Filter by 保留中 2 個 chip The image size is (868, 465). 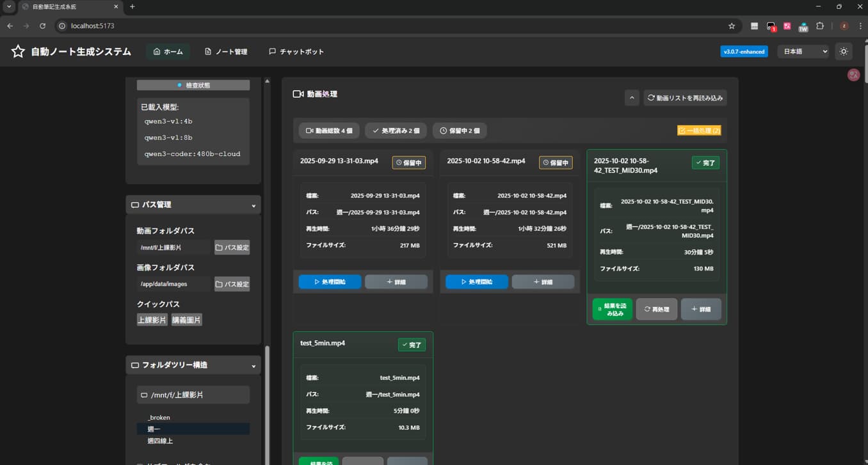[x=460, y=130]
